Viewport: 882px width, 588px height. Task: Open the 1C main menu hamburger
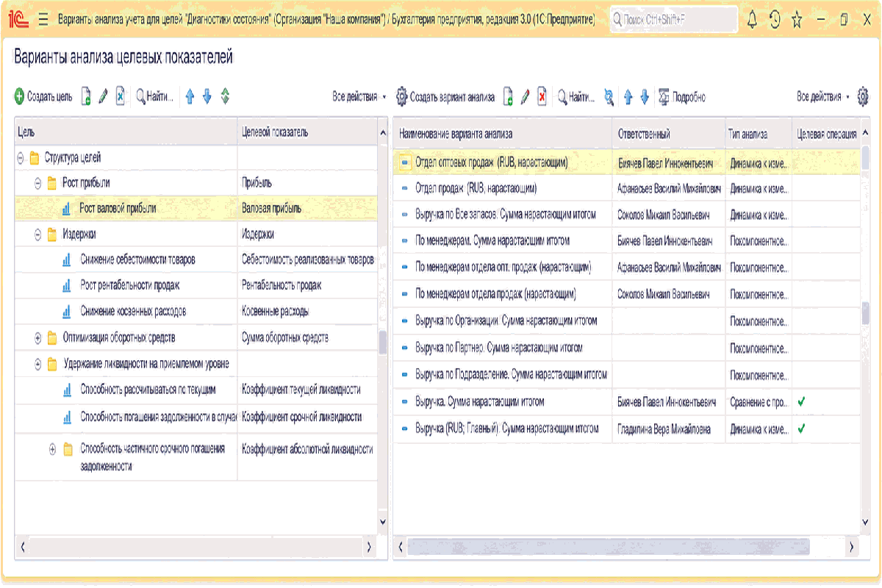[42, 21]
